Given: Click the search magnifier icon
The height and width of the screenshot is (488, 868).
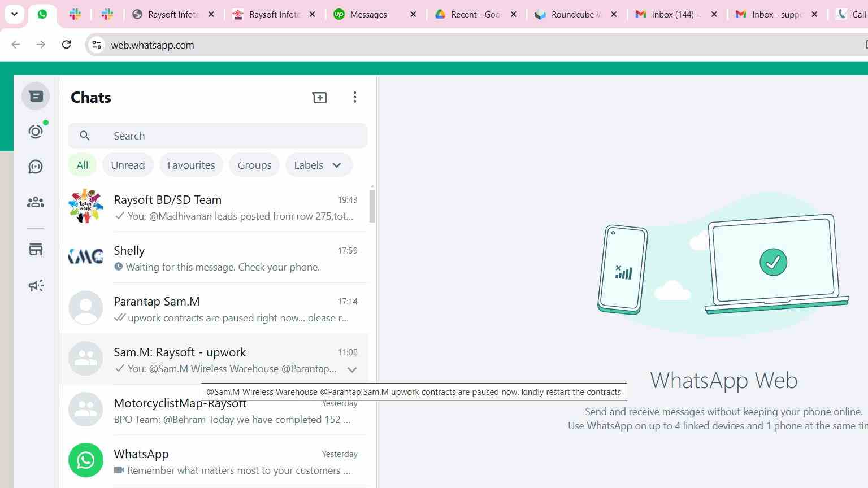Looking at the screenshot, I should pos(85,136).
